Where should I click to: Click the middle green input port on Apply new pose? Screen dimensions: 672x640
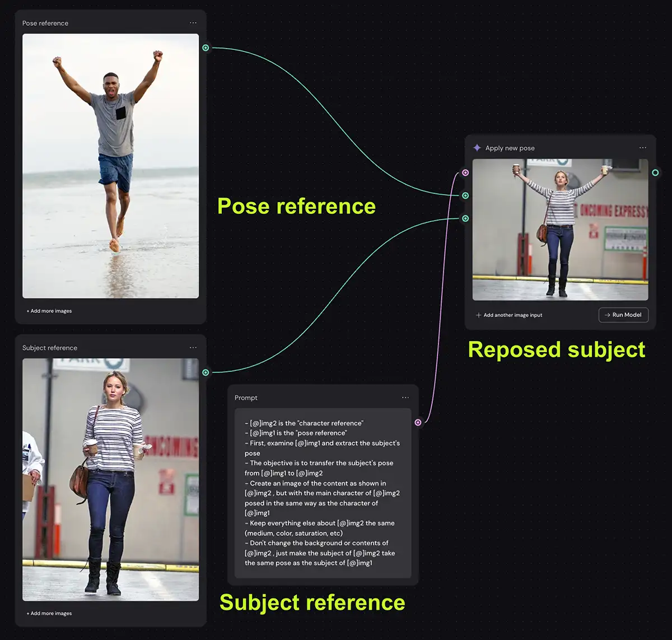(465, 195)
